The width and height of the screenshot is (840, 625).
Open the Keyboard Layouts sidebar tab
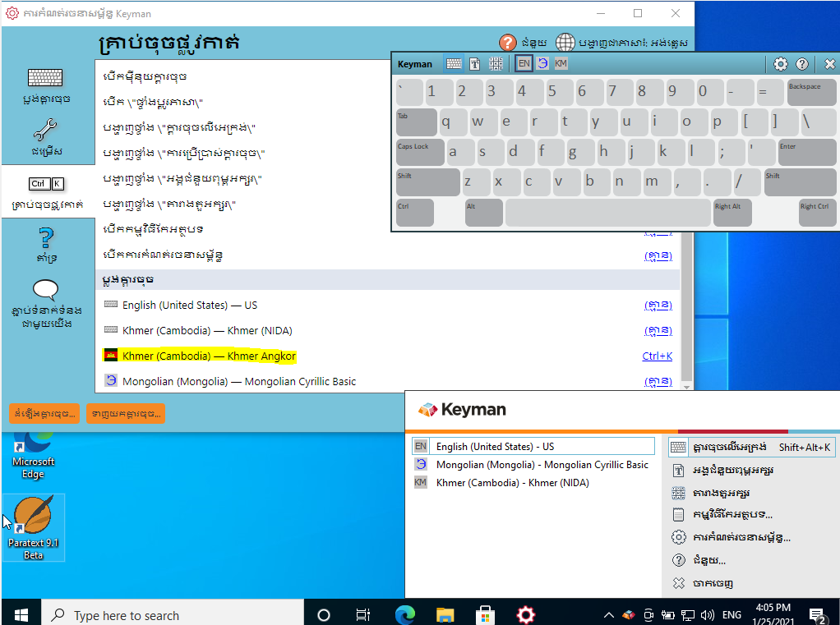[x=46, y=85]
